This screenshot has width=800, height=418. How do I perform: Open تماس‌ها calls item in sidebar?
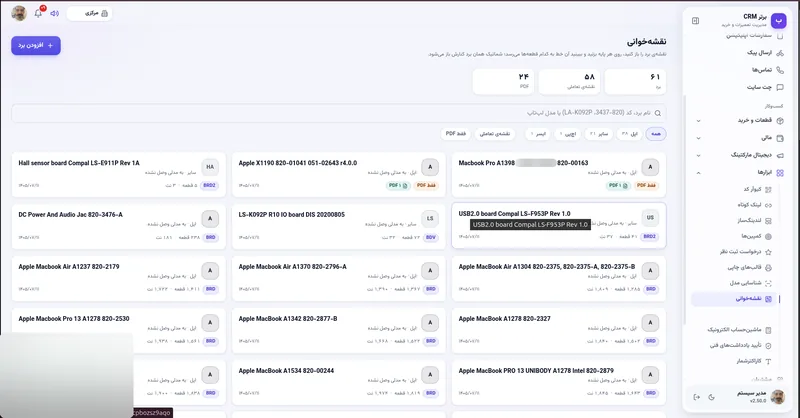(767, 70)
